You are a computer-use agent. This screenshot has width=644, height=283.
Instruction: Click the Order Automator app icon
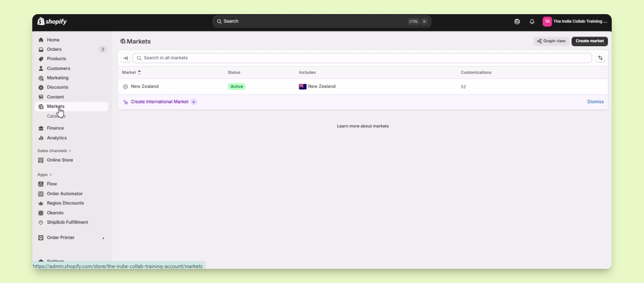pyautogui.click(x=41, y=194)
